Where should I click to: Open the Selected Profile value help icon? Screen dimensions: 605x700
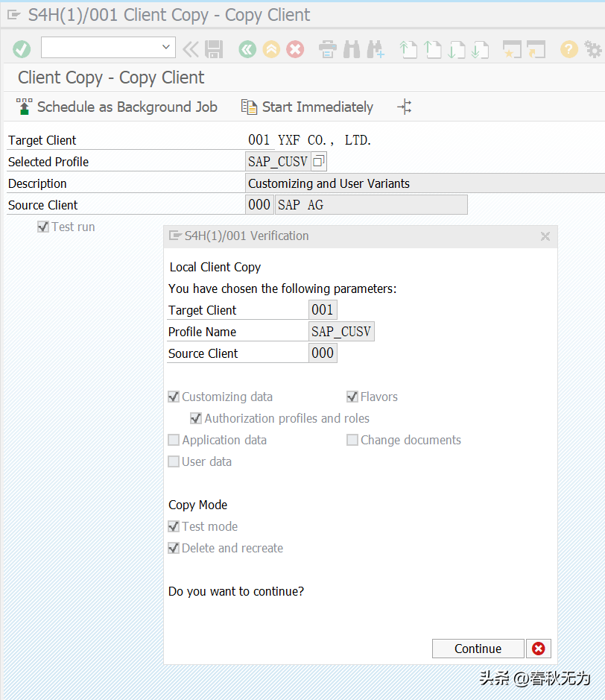click(x=319, y=161)
